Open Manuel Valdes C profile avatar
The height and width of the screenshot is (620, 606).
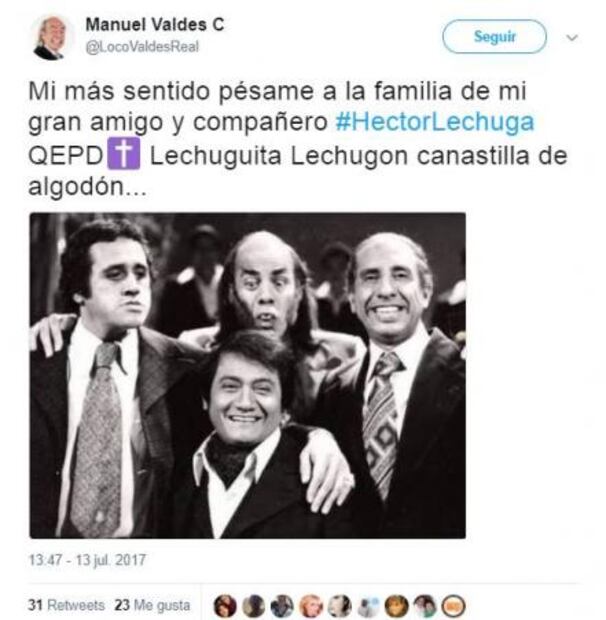pos(51,37)
